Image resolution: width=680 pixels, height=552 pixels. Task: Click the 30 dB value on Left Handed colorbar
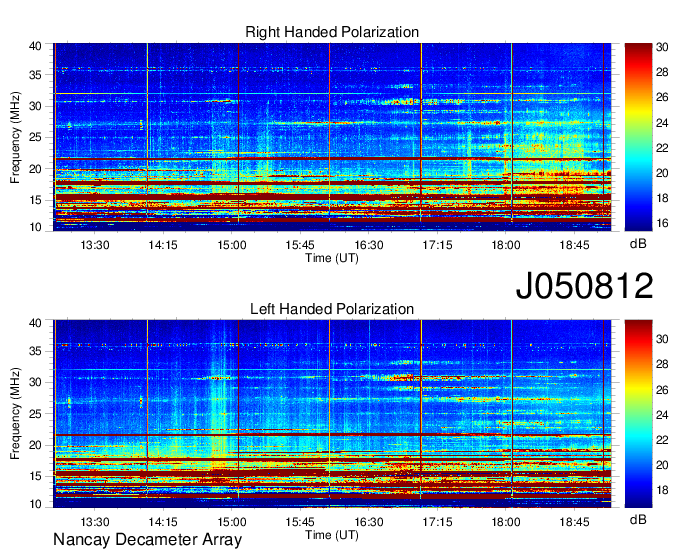[x=662, y=339]
